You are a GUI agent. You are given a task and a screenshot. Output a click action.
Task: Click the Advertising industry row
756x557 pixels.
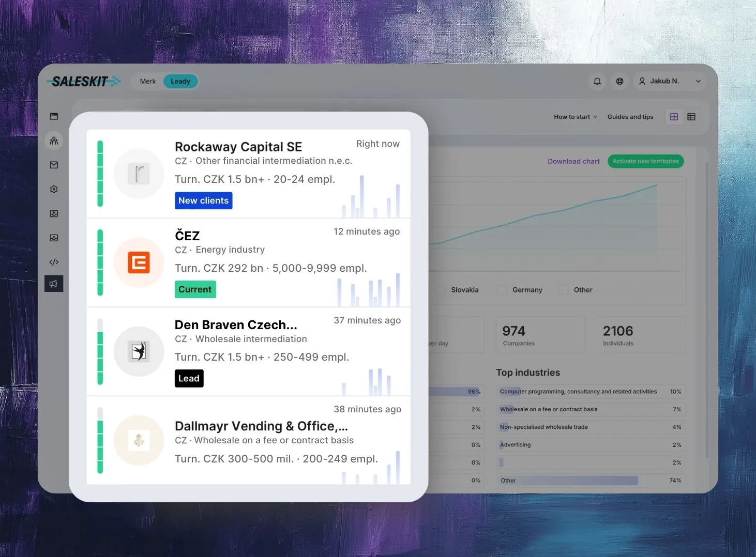point(591,445)
